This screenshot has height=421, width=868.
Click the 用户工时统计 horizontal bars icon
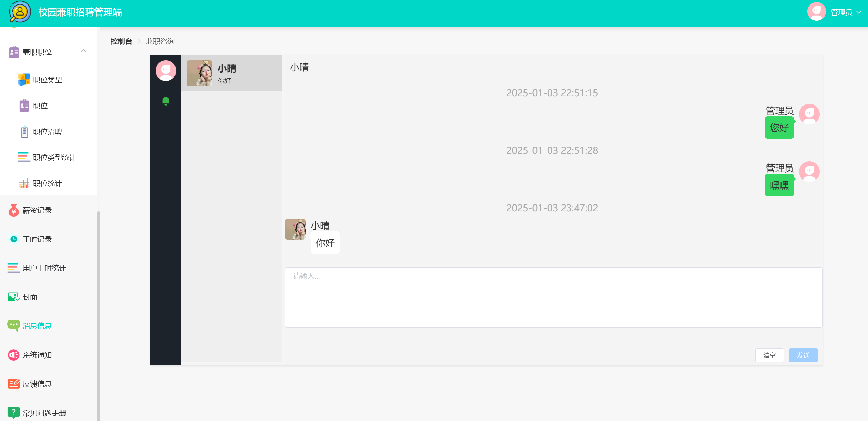13,268
